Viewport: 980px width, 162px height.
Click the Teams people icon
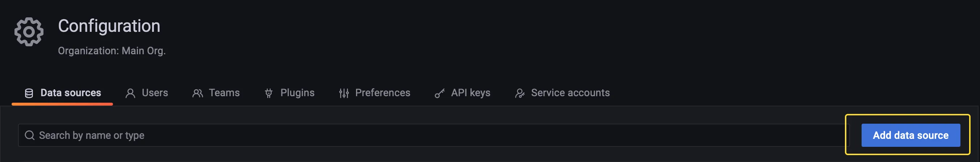(197, 93)
